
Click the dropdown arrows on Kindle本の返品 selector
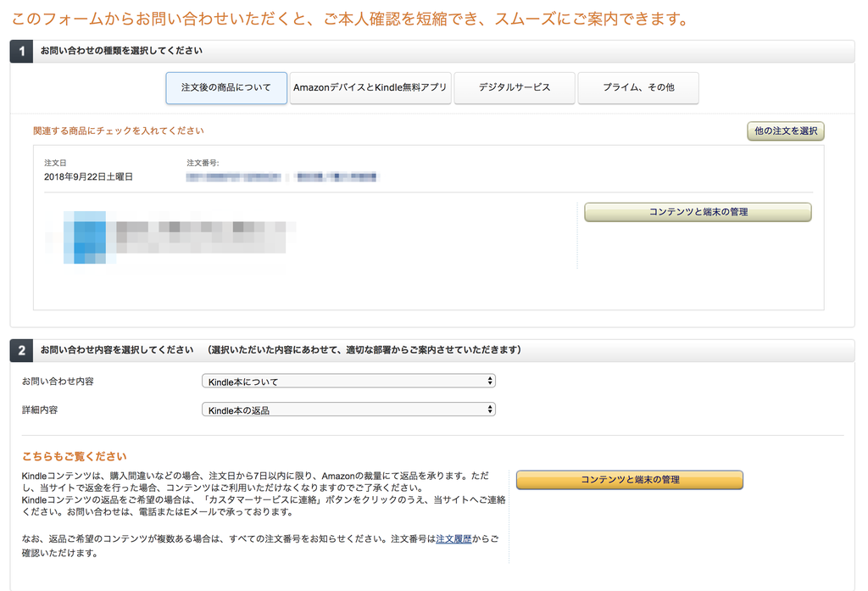coord(490,410)
